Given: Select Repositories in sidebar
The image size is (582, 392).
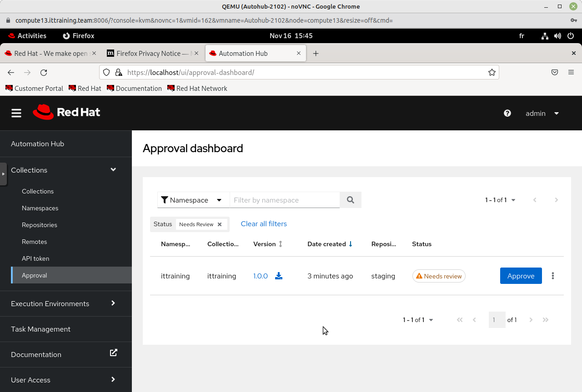Looking at the screenshot, I should click(x=40, y=225).
